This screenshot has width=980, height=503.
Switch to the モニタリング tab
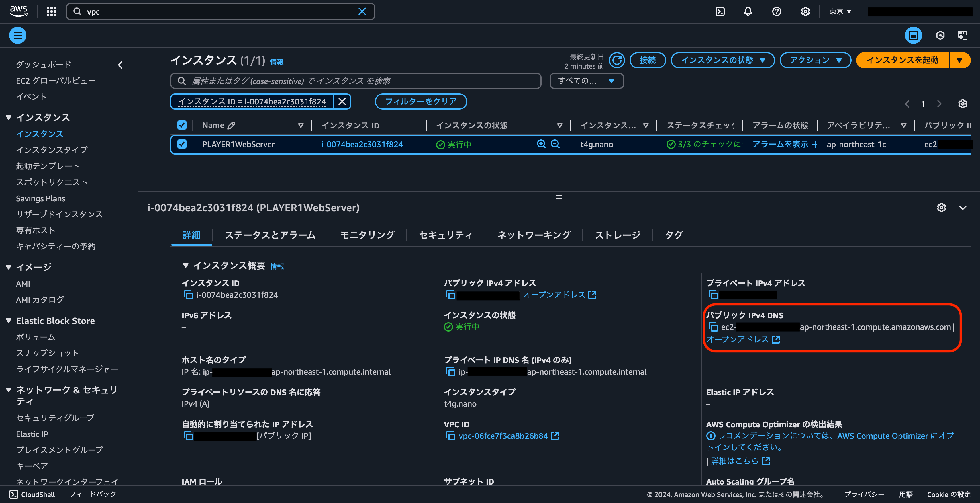pyautogui.click(x=366, y=235)
